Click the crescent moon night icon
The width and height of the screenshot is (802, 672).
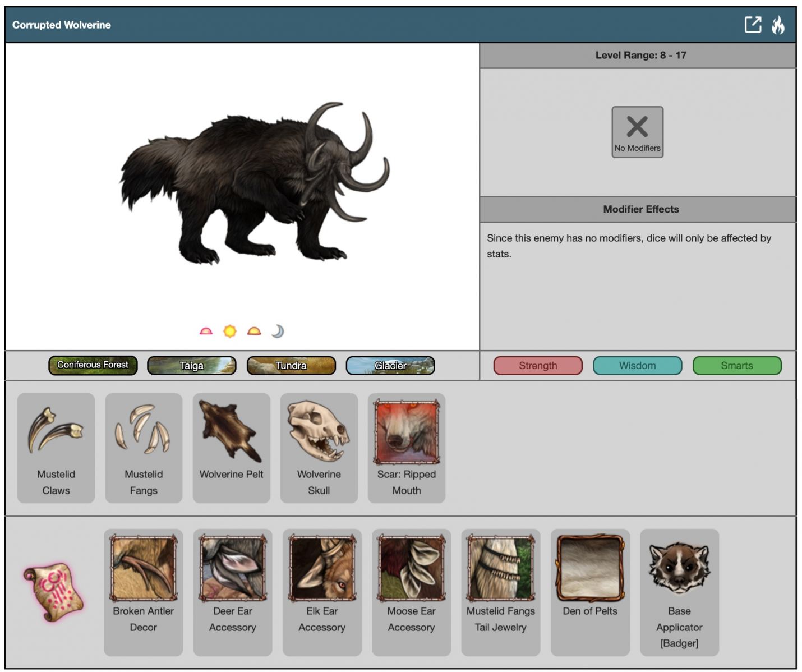pyautogui.click(x=278, y=331)
